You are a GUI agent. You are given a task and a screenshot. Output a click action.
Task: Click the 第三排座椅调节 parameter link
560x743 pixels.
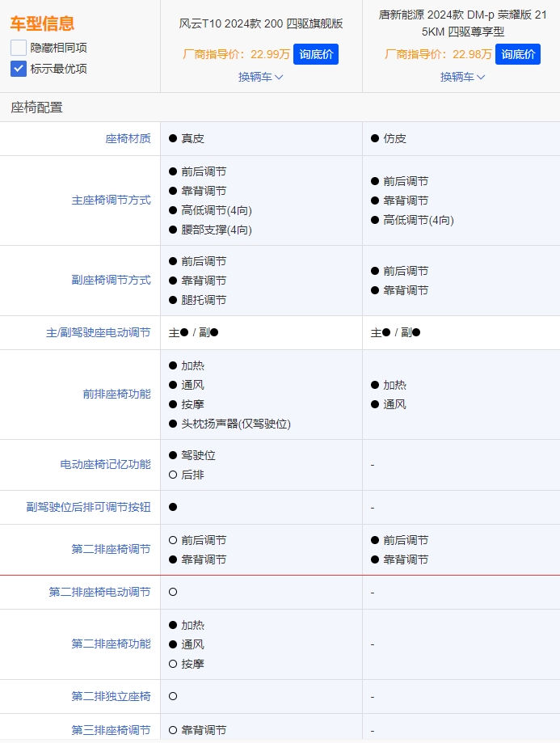coord(111,730)
